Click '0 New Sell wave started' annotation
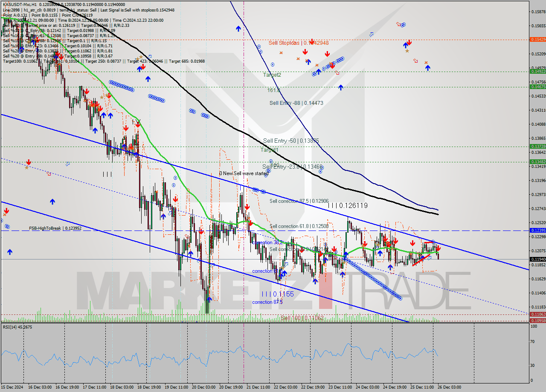 coord(244,173)
